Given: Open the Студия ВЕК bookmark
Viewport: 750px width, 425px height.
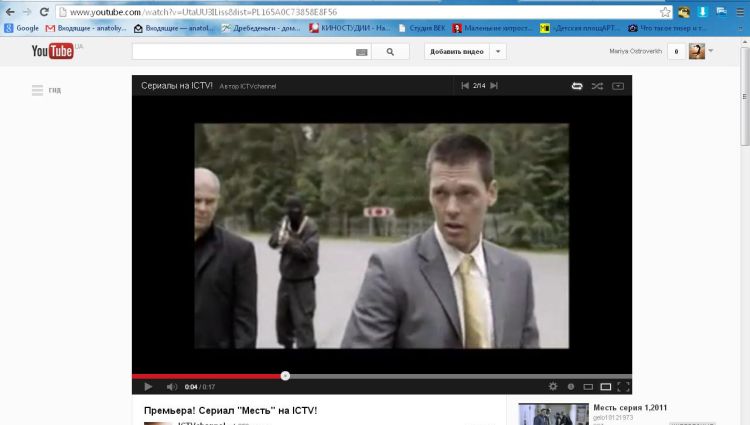Looking at the screenshot, I should click(422, 28).
